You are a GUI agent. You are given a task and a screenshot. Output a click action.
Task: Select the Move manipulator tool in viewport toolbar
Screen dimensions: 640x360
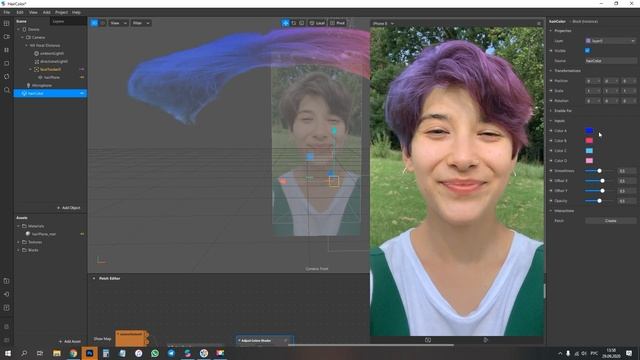[285, 23]
